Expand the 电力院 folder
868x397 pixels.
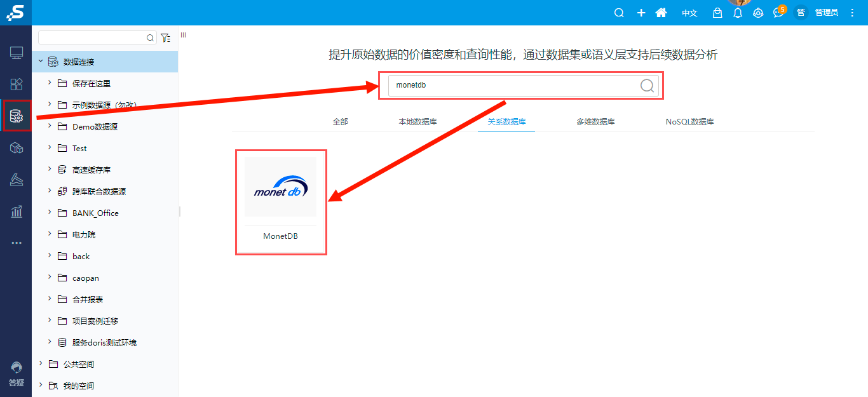pos(50,234)
